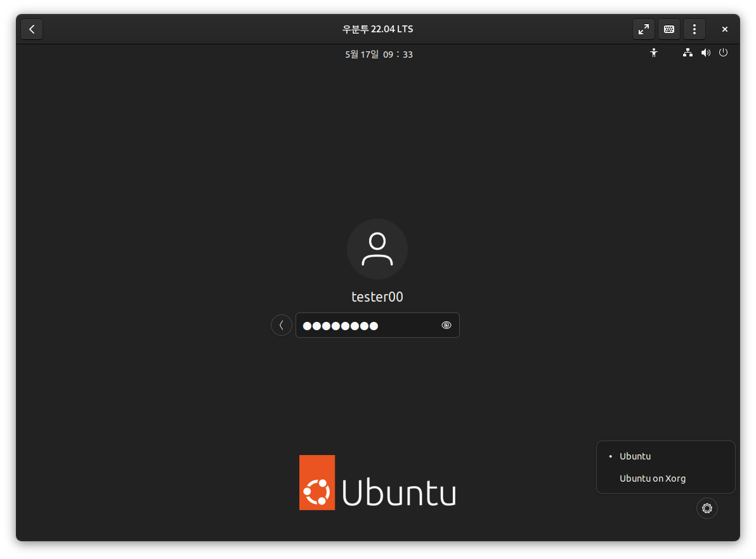Return to user list with left chevron

pos(282,325)
